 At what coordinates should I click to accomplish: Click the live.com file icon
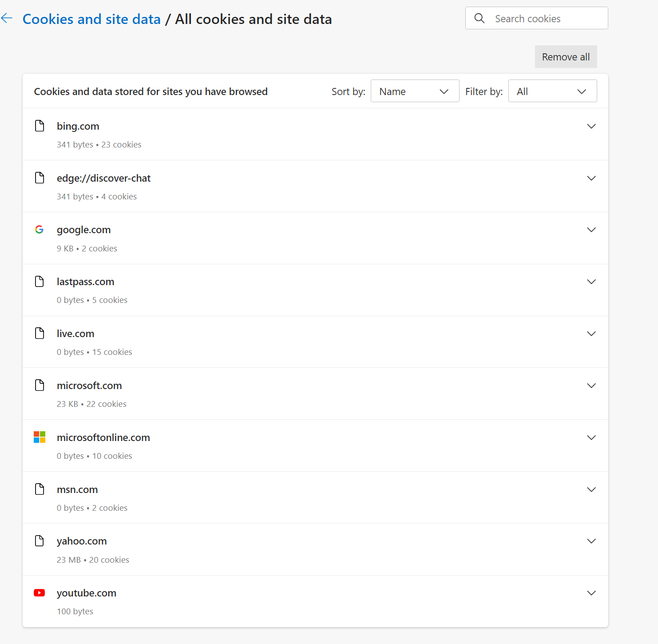click(x=40, y=334)
